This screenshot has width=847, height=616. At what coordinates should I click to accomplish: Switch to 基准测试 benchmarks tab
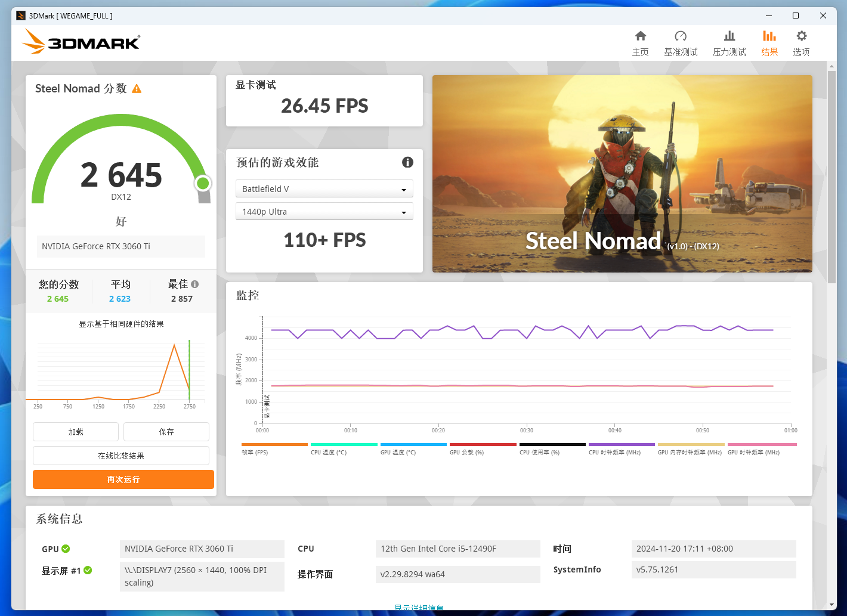coord(681,44)
